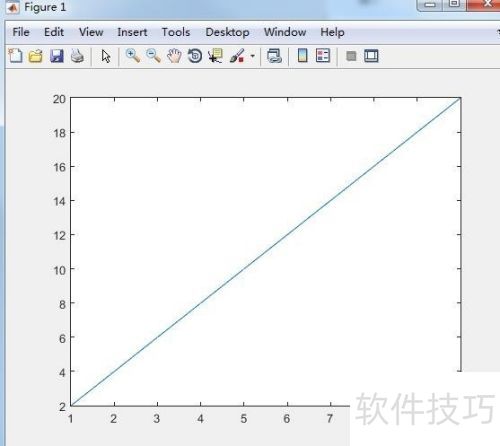Open the File menu

(x=21, y=32)
